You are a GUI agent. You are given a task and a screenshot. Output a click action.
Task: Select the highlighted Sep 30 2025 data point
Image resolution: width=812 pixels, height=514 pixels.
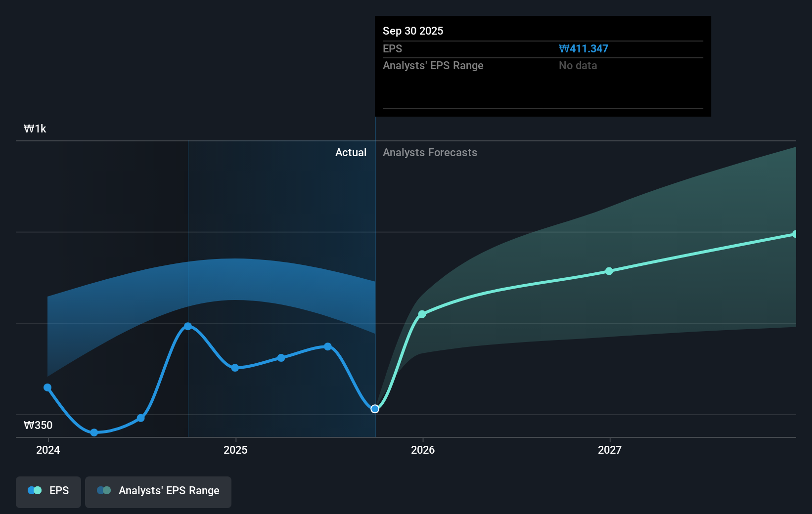coord(375,408)
